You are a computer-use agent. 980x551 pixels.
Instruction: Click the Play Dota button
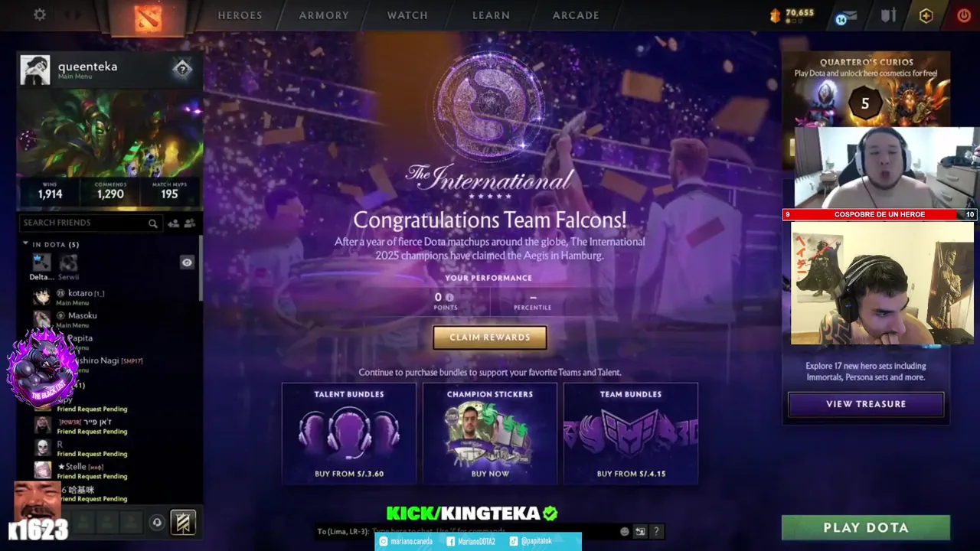866,527
